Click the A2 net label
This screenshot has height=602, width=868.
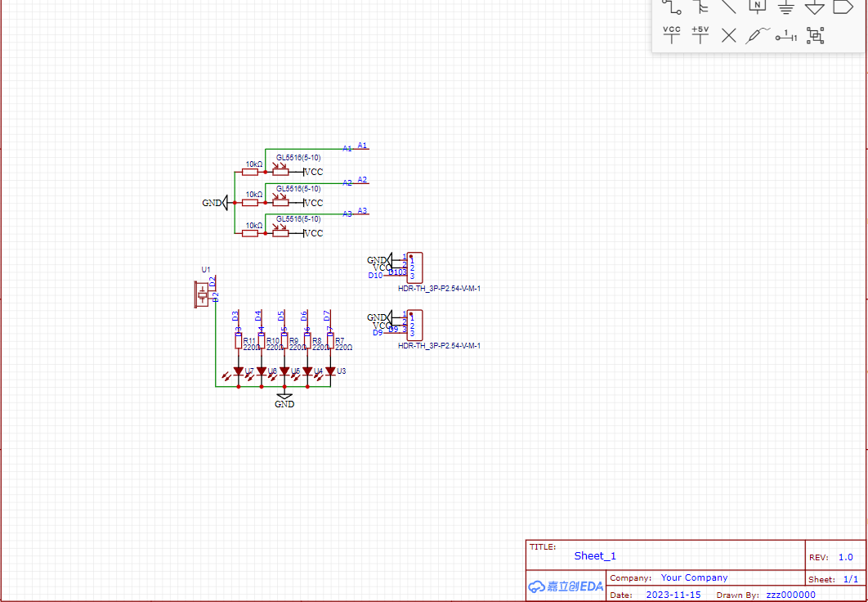coord(363,179)
